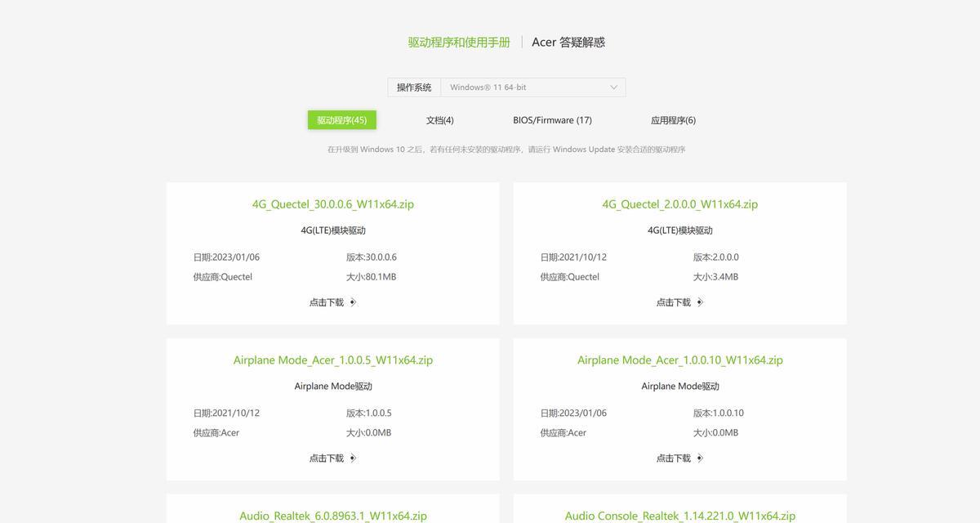Open Audio Console_Realtek_1.14.221.0_W11x64.zip link
The height and width of the screenshot is (523, 980).
[680, 516]
